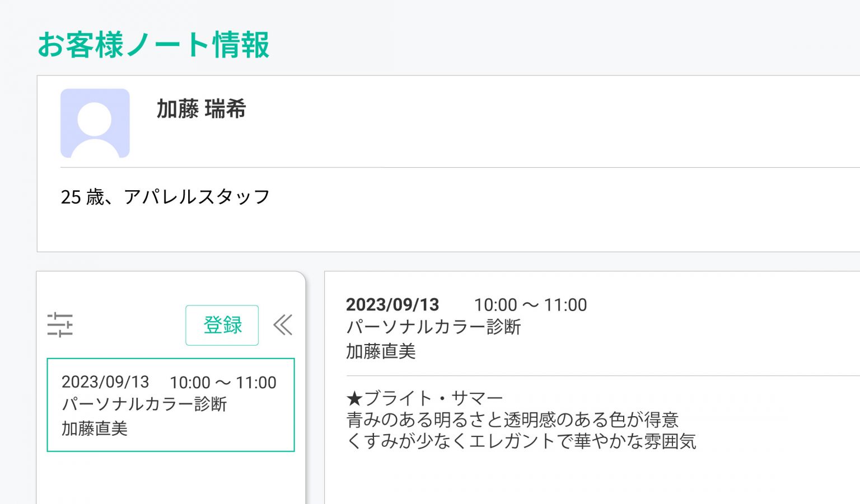Select the 2023/09/13 note entry card

pos(171,405)
